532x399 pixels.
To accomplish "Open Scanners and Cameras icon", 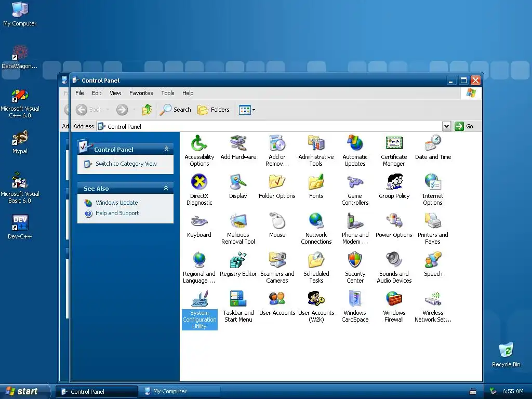I will tap(277, 268).
